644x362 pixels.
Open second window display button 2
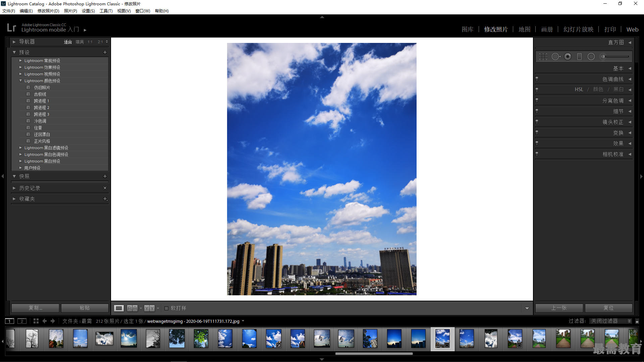click(x=22, y=321)
